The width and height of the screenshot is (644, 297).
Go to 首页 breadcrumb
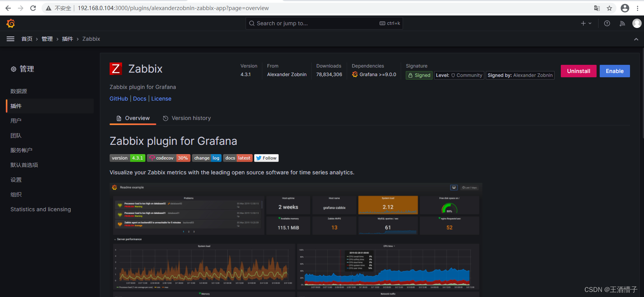tap(27, 39)
